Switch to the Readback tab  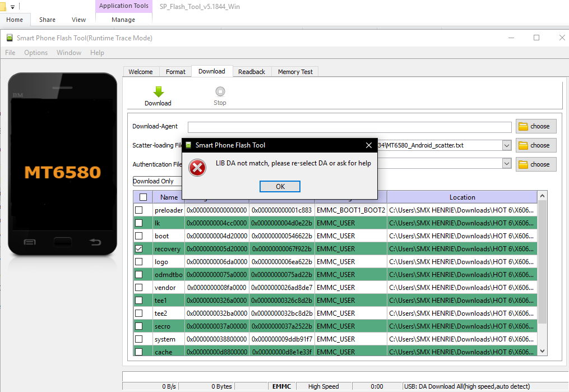click(252, 72)
